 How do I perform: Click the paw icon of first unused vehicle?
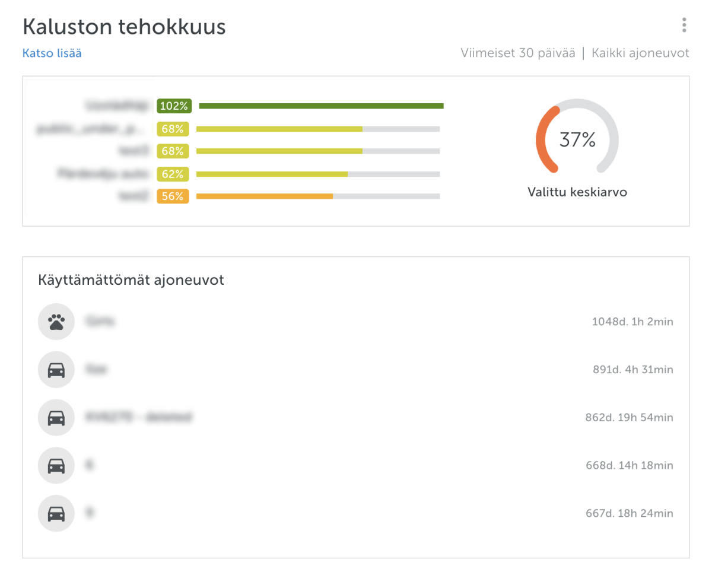coord(56,322)
